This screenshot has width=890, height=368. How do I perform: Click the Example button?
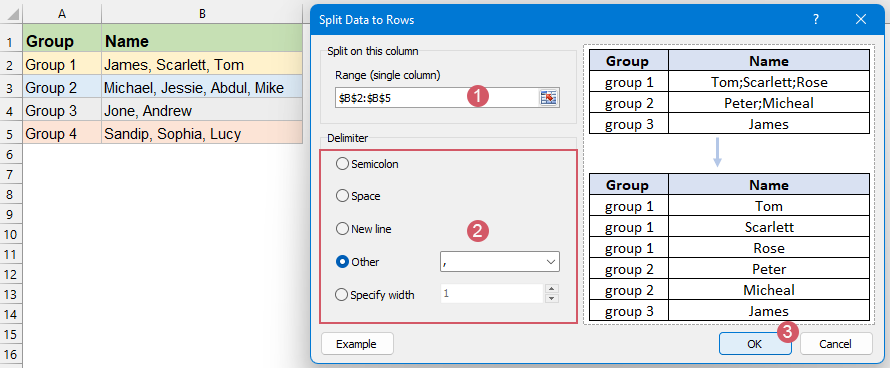point(356,344)
